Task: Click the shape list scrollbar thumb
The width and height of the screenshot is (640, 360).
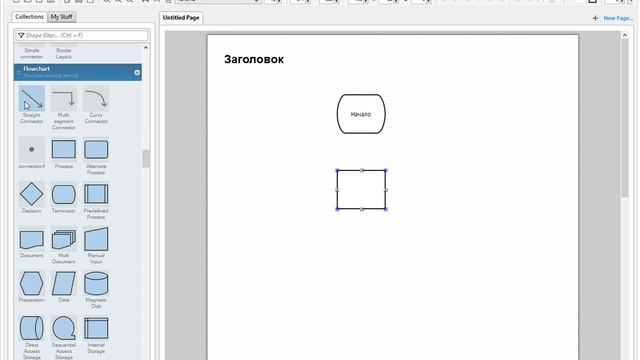Action: pos(146,159)
